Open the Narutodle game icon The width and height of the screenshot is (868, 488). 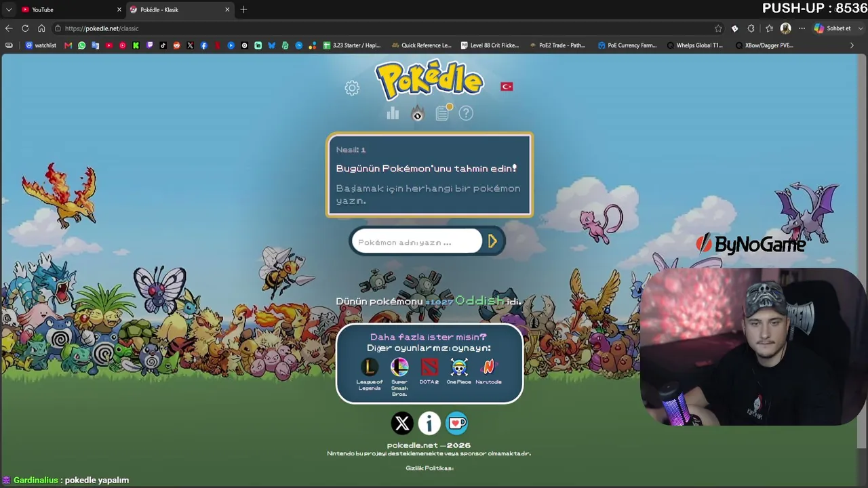coord(488,367)
